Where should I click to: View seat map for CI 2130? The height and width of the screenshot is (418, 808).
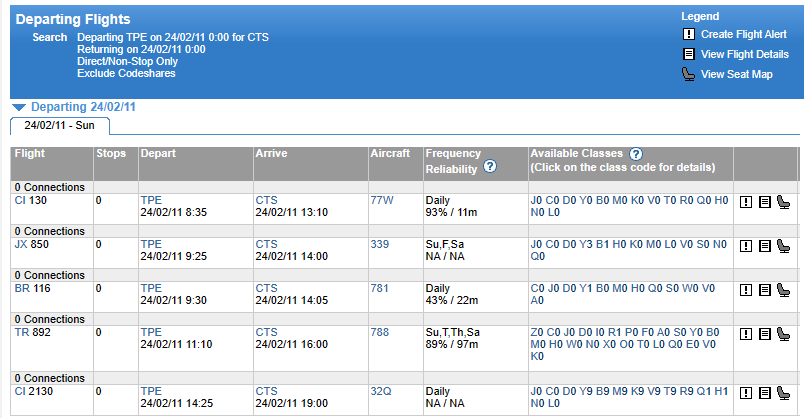(783, 393)
